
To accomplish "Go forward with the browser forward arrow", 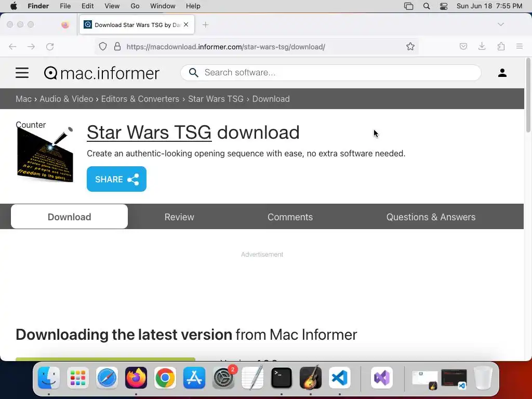I will coord(31,46).
